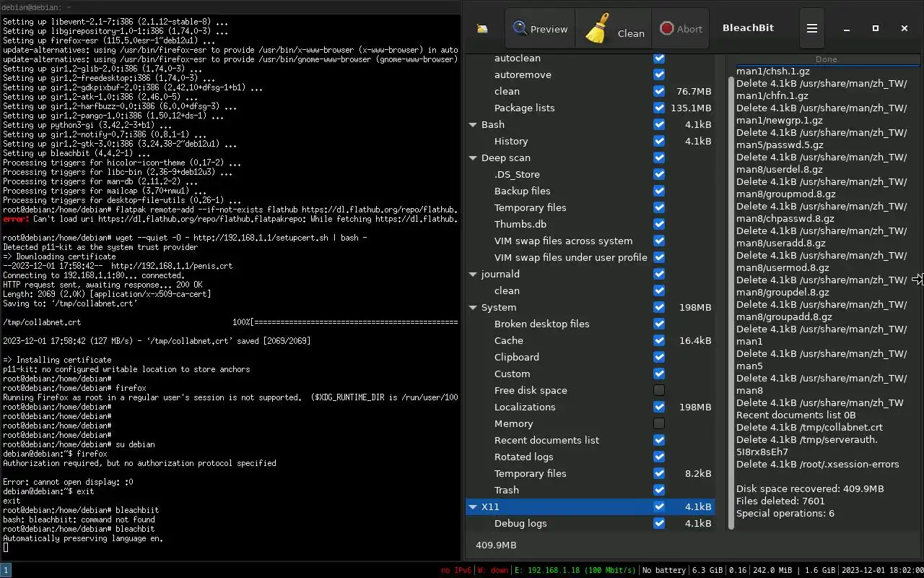Click 'Recent documents list 0B' log line
Image resolution: width=924 pixels, height=578 pixels.
pyautogui.click(x=796, y=415)
